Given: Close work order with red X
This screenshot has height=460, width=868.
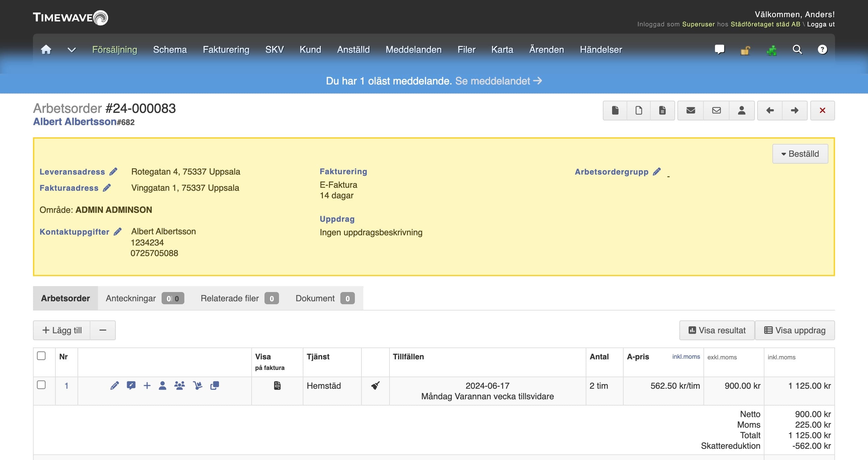Looking at the screenshot, I should click(x=822, y=110).
